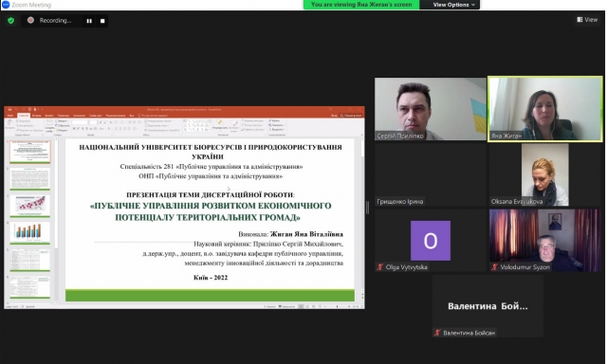Click the dissertation title text on slide

point(211,211)
